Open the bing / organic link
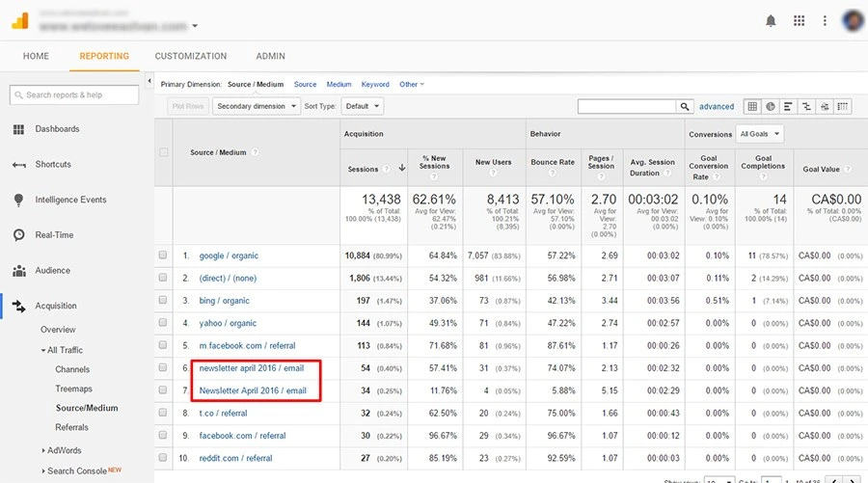This screenshot has height=483, width=868. [x=224, y=301]
